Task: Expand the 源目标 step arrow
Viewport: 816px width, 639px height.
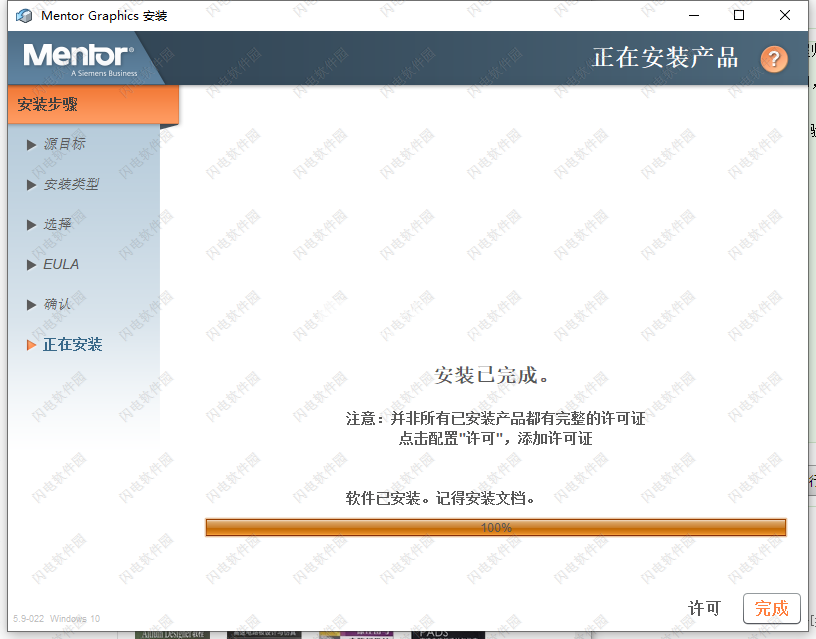Action: (x=31, y=145)
